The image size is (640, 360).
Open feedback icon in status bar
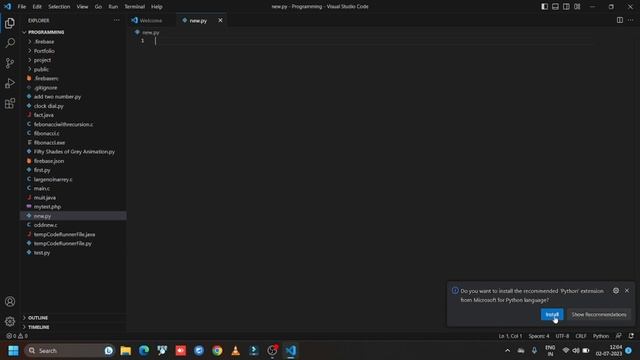[619, 336]
